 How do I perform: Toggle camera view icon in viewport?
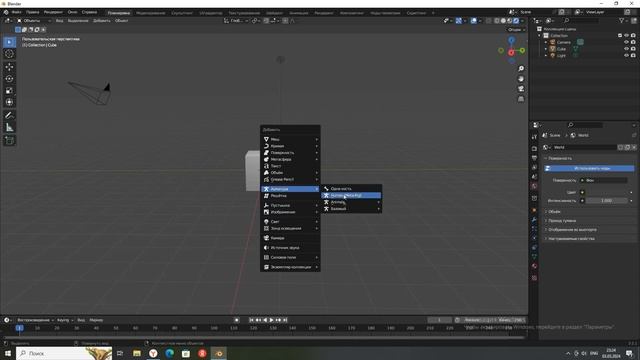[521, 89]
